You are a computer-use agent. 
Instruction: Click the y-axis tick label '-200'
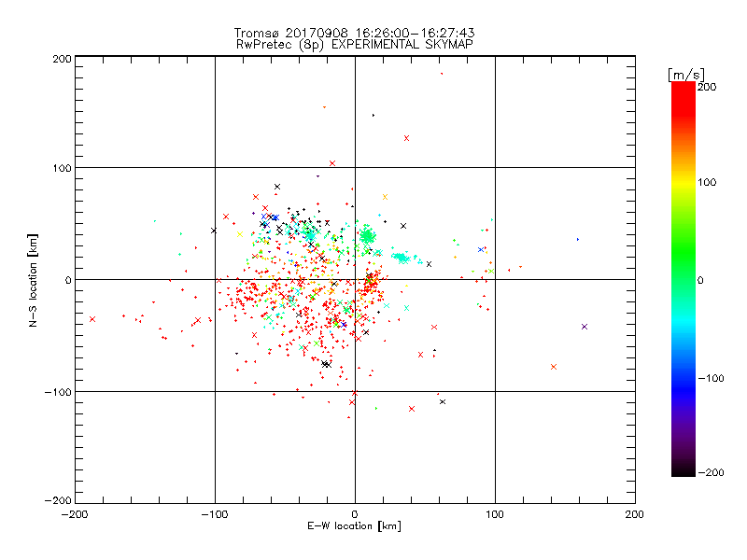click(58, 500)
